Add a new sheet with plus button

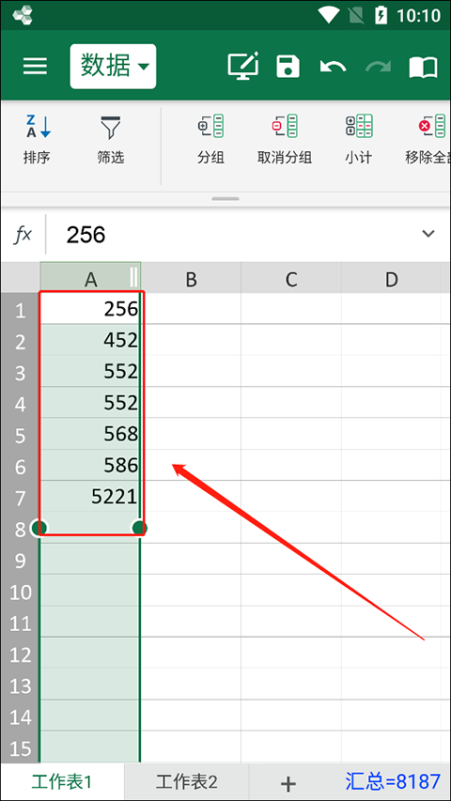(289, 783)
